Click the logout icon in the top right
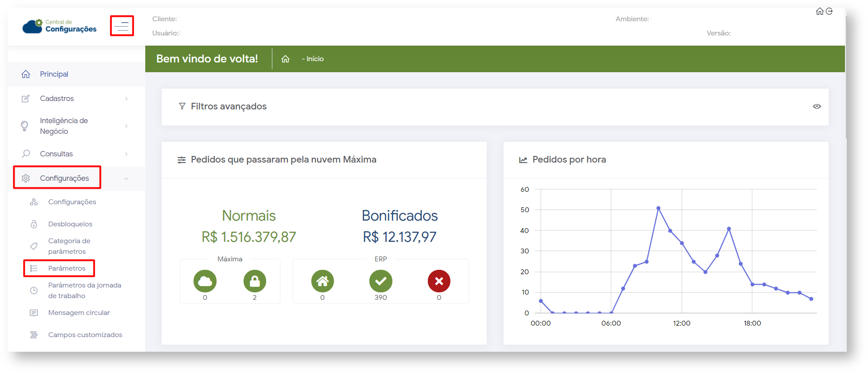Image resolution: width=868 pixels, height=373 pixels. click(x=829, y=12)
